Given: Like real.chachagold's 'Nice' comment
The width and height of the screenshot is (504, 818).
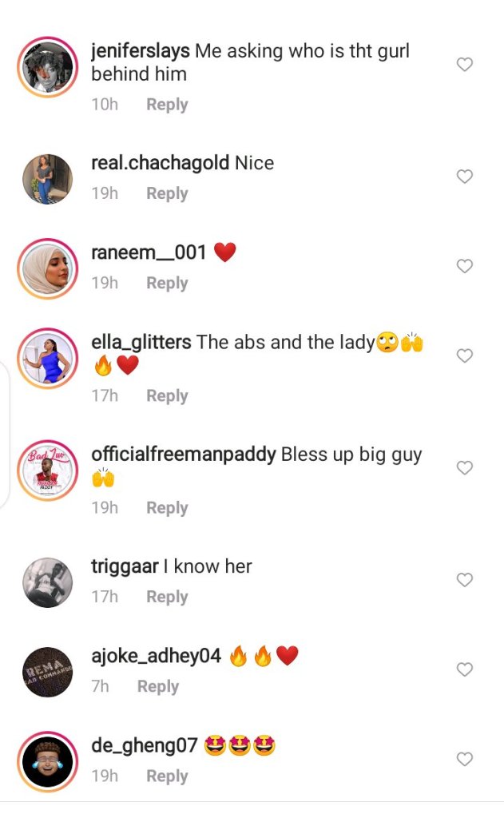Looking at the screenshot, I should pyautogui.click(x=464, y=177).
